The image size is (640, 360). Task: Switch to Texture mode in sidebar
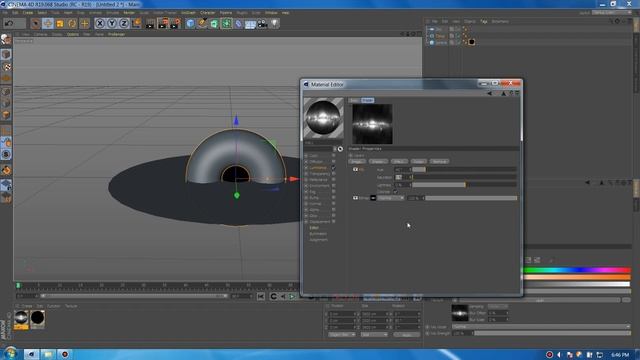[6, 67]
